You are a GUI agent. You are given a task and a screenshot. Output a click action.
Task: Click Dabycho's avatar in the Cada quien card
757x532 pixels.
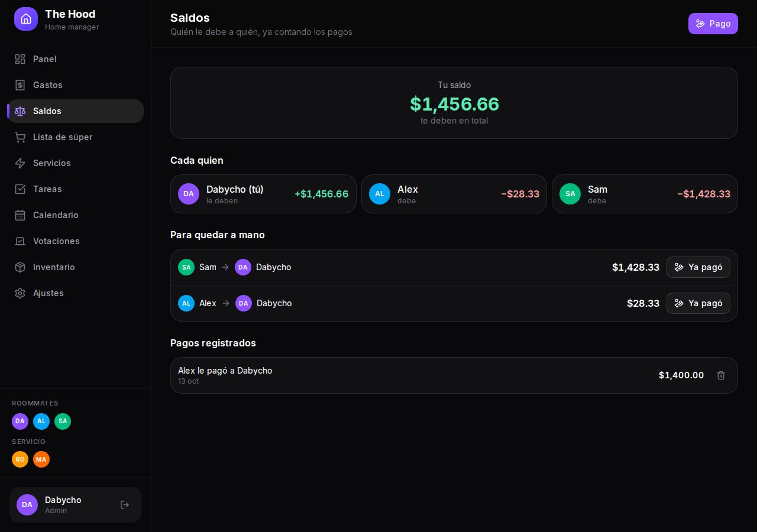(189, 194)
